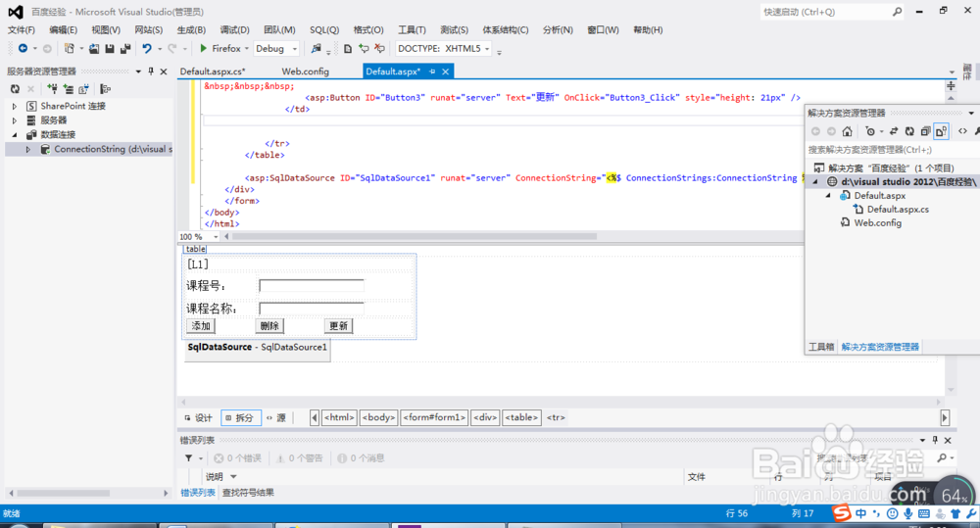Expand the 服务器 tree node
The height and width of the screenshot is (528, 980).
pos(15,120)
